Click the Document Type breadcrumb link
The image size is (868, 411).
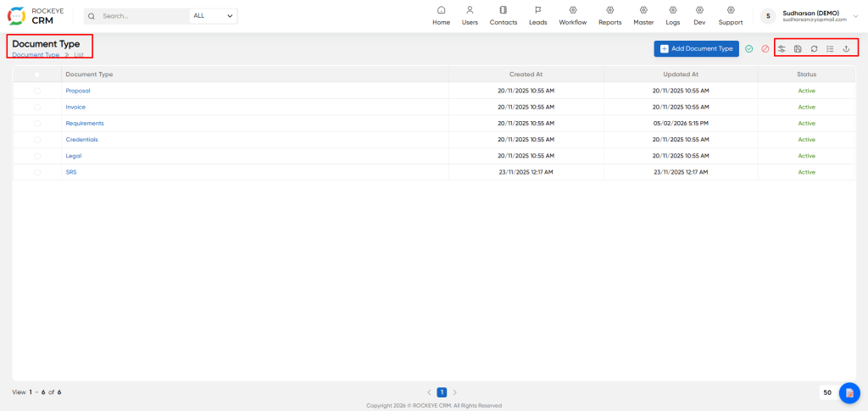[36, 55]
